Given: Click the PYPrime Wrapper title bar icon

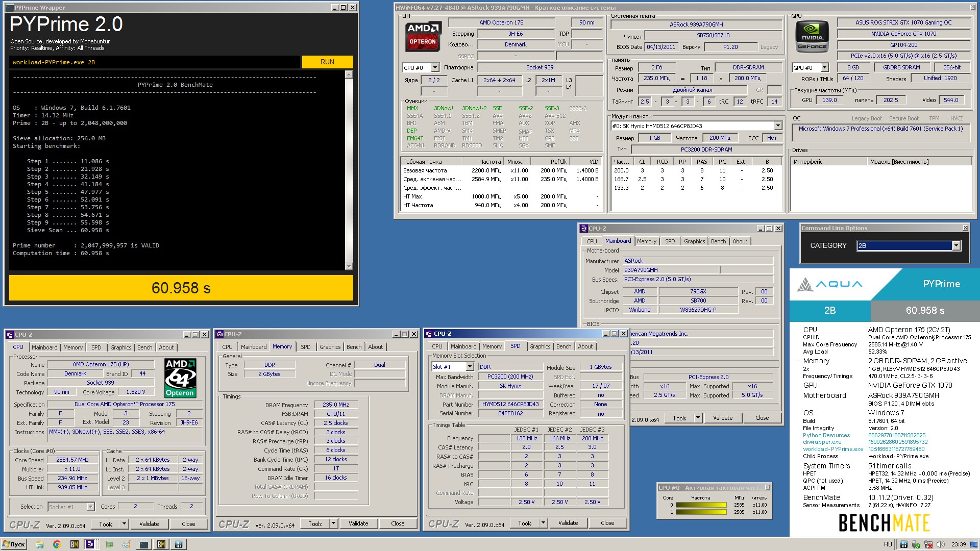Looking at the screenshot, I should [9, 8].
